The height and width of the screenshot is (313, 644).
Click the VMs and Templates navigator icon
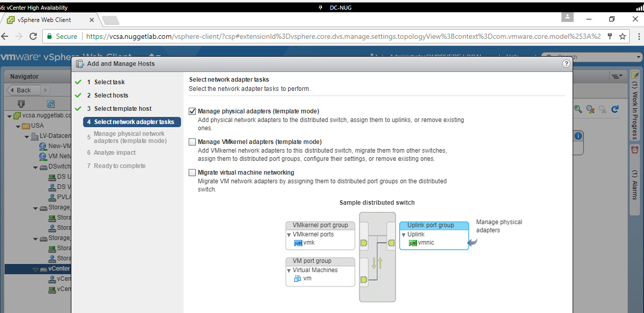pos(50,103)
